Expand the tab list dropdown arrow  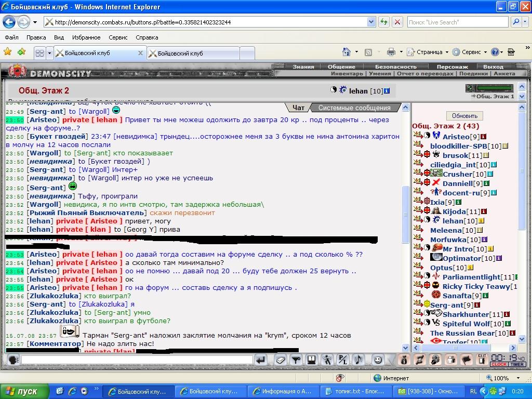(x=49, y=53)
